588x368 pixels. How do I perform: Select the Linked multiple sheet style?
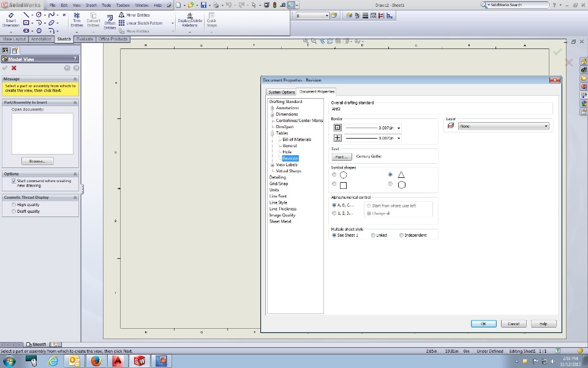point(373,236)
